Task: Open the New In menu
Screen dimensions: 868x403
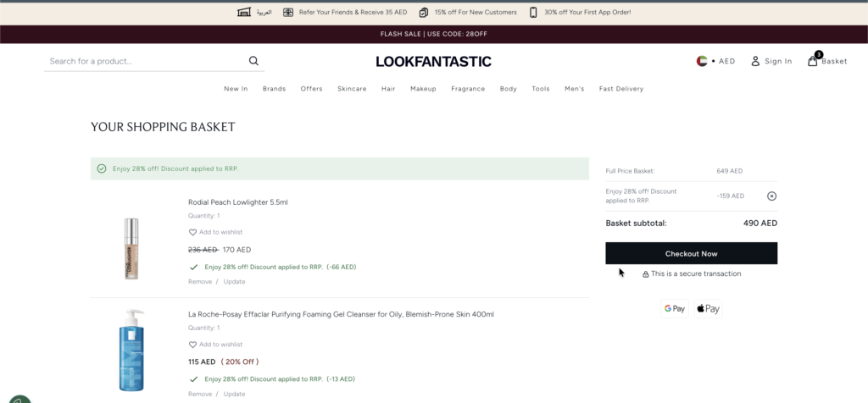Action: pyautogui.click(x=236, y=88)
